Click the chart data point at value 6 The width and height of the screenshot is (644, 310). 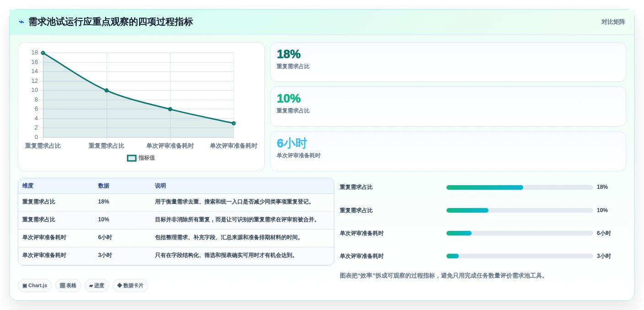[x=170, y=109]
